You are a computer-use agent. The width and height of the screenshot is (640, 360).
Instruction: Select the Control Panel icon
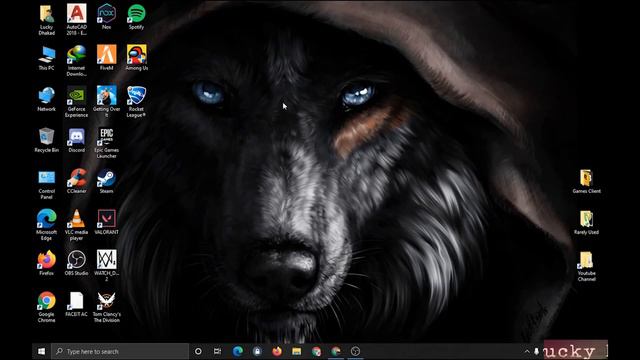(x=47, y=184)
